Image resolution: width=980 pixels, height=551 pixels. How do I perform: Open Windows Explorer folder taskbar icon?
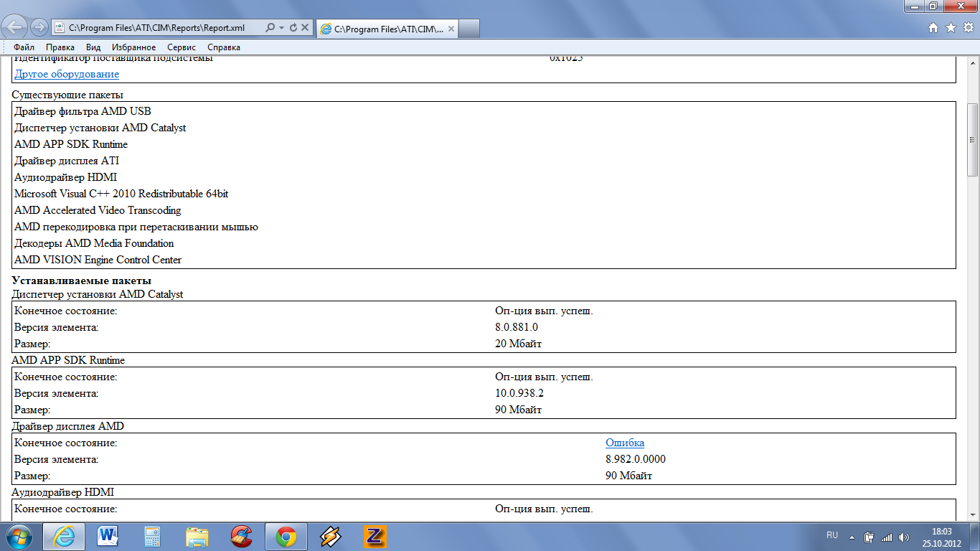[197, 536]
